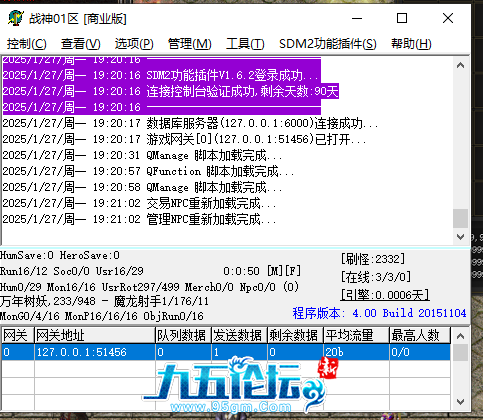483x420 pixels.
Task: Select log line 交易NPC重新加载完成
Action: coord(139,203)
